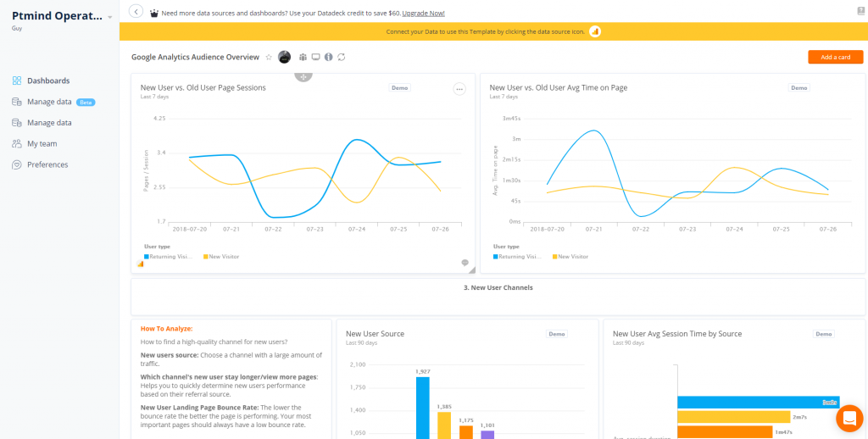Image resolution: width=868 pixels, height=439 pixels.
Task: Click 'New User Avg Session Time by Source' title
Action: [677, 334]
